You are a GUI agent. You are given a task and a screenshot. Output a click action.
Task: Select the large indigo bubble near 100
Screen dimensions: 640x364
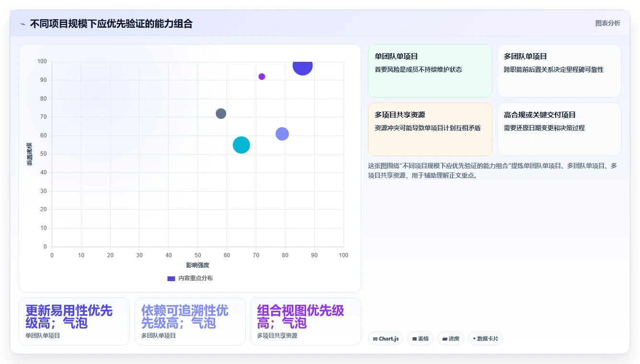pos(303,66)
